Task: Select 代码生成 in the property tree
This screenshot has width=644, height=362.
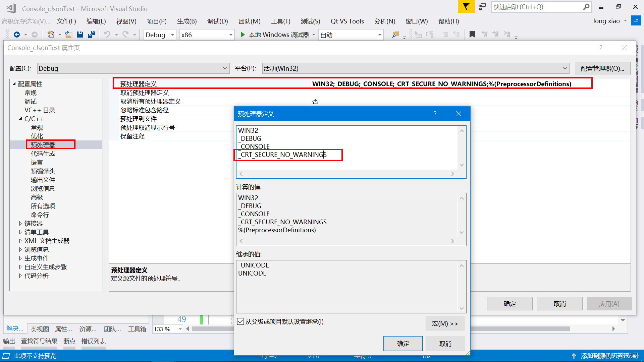Action: point(43,154)
